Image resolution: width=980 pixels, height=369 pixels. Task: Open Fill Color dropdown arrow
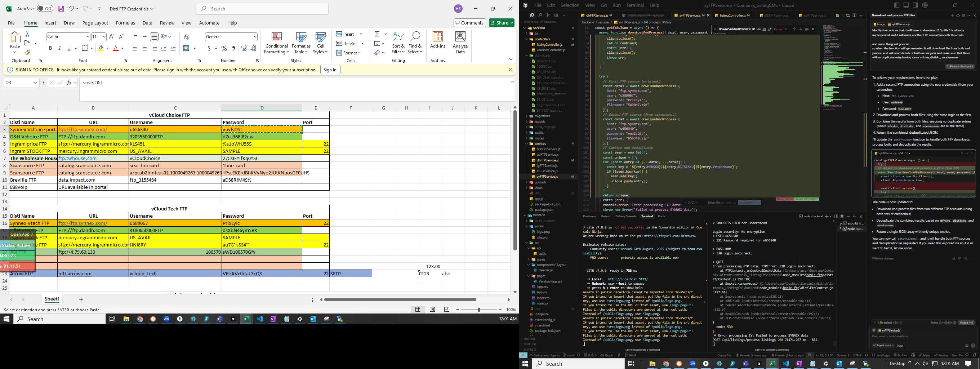[107, 48]
